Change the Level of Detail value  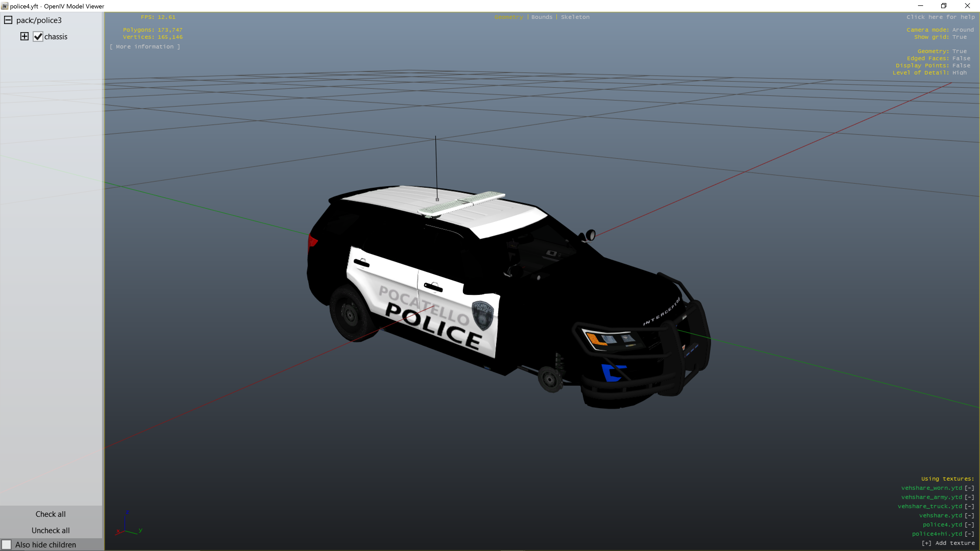(959, 73)
